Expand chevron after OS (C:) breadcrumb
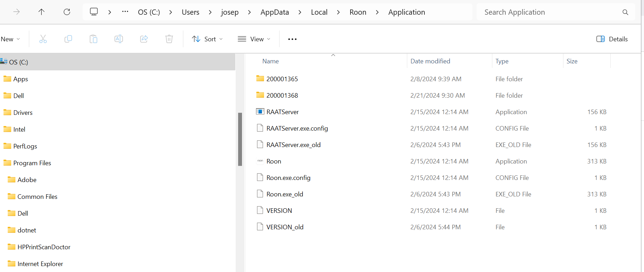This screenshot has width=644, height=272. point(171,12)
